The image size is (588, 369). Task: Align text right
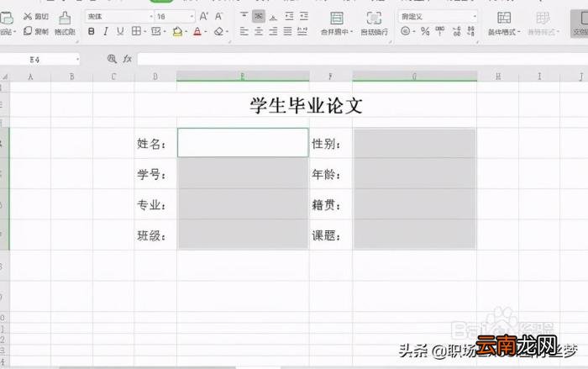click(273, 32)
